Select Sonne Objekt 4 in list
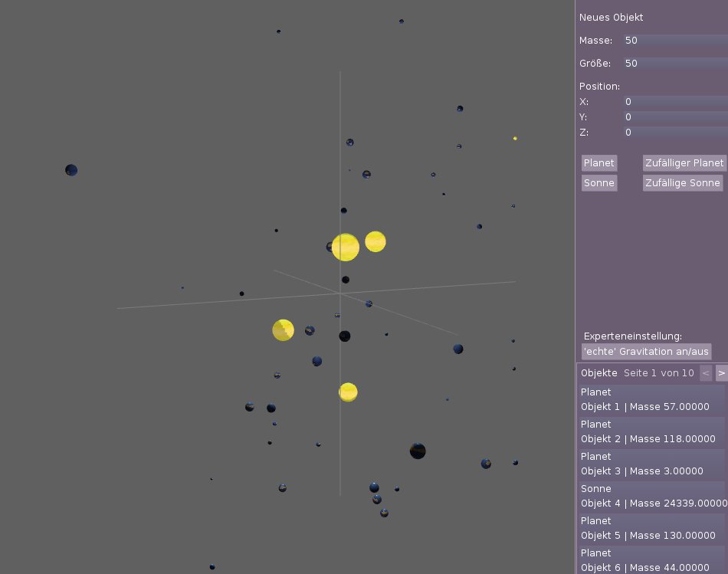This screenshot has width=728, height=574. (652, 496)
